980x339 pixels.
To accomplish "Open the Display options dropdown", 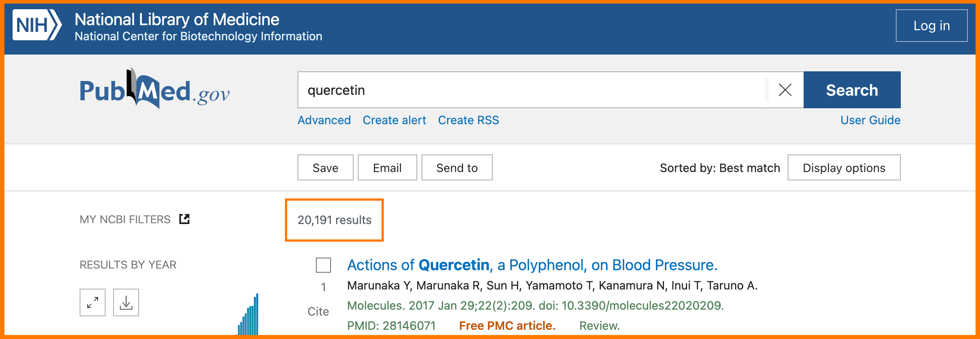I will pyautogui.click(x=844, y=168).
